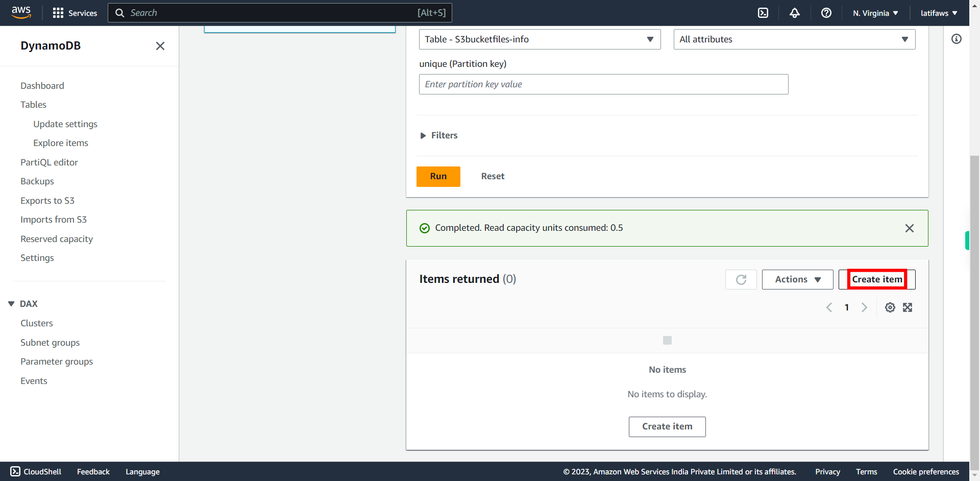Open the Table - S3bucketfiles-info dropdown
This screenshot has height=481, width=980.
point(540,39)
